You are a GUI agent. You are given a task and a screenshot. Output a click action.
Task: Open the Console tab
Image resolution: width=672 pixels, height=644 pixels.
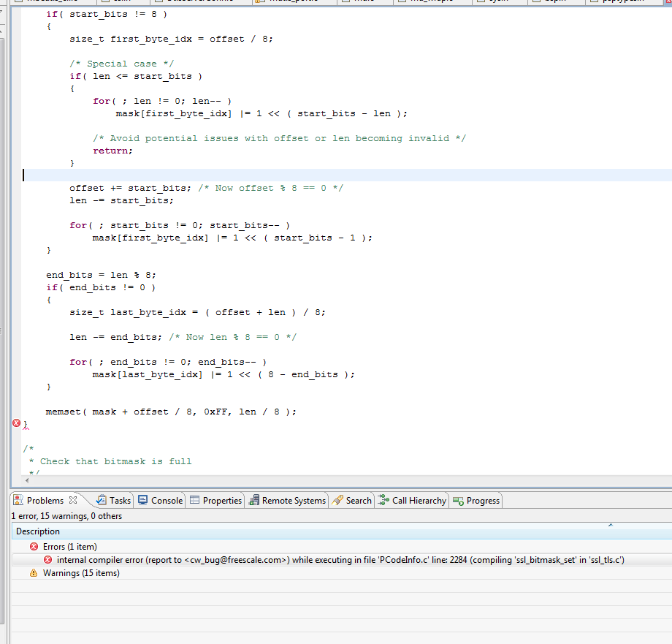tap(161, 501)
